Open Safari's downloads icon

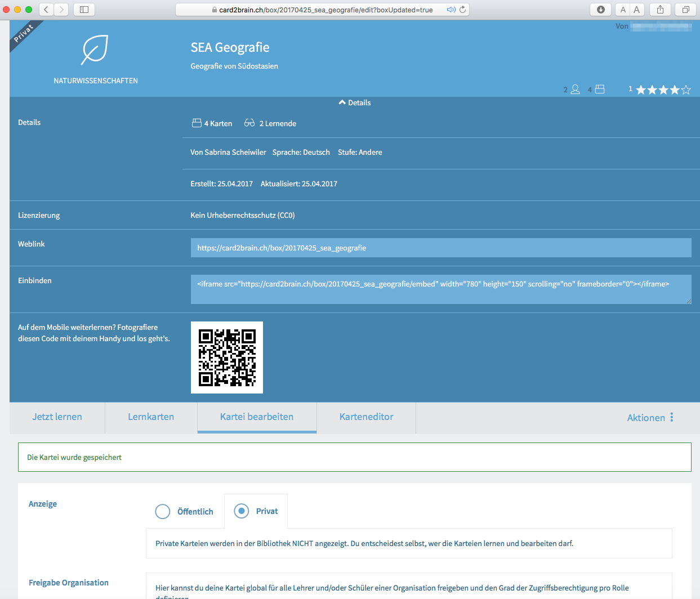[x=600, y=10]
